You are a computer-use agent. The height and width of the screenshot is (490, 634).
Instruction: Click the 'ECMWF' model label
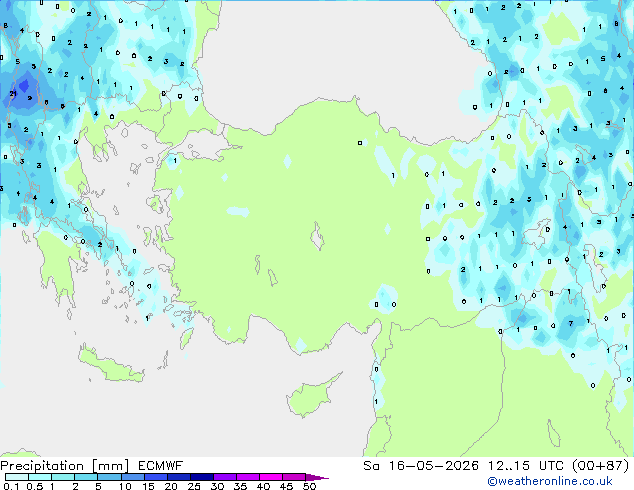(161, 466)
